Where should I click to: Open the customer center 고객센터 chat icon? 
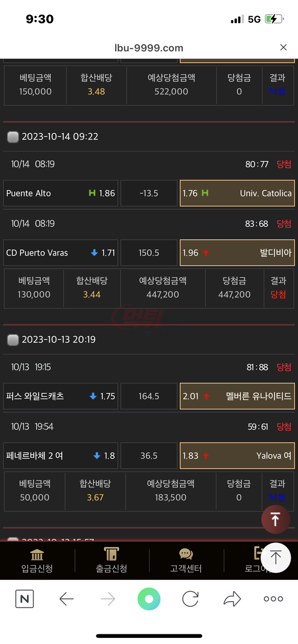pos(186,554)
